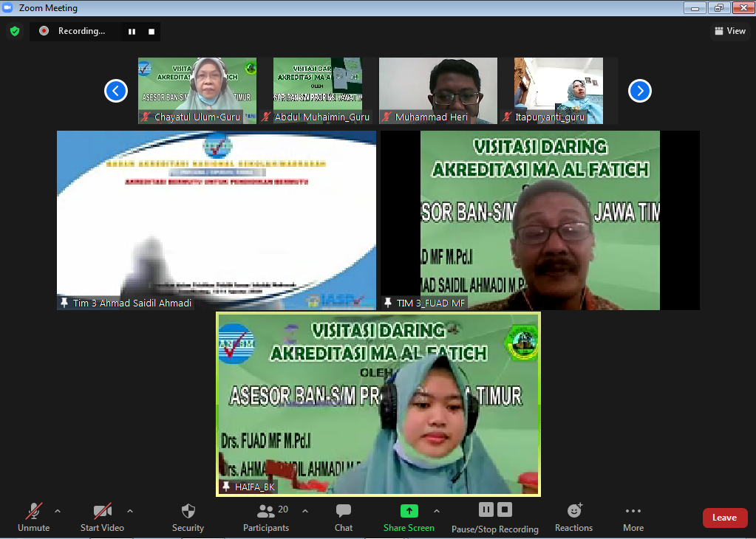Open the View layout options

pyautogui.click(x=729, y=31)
